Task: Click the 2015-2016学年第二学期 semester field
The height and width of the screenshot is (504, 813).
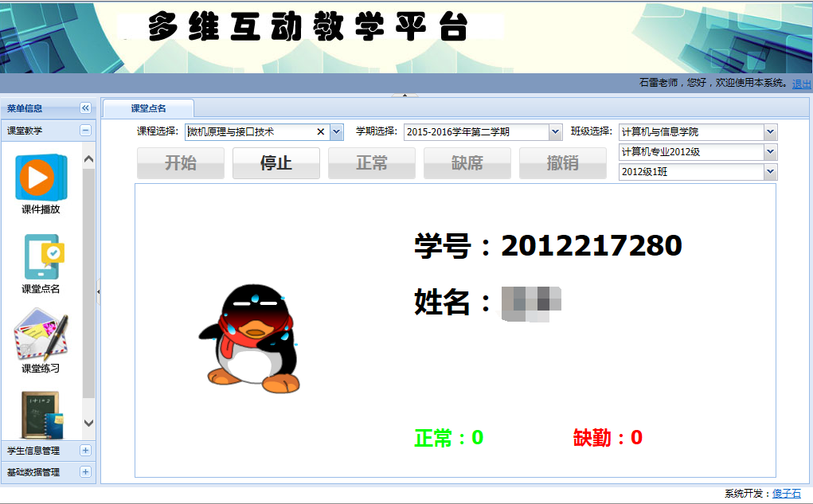Action: point(476,131)
